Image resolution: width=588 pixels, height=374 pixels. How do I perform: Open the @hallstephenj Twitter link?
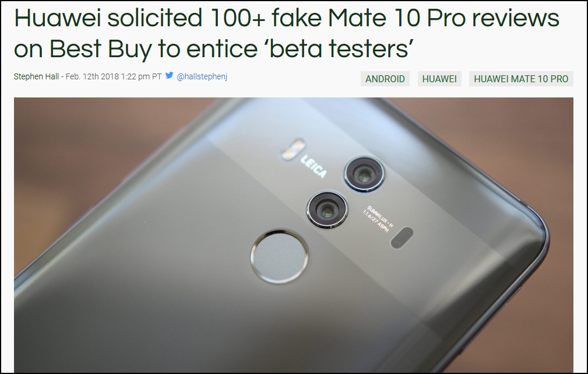[x=202, y=76]
